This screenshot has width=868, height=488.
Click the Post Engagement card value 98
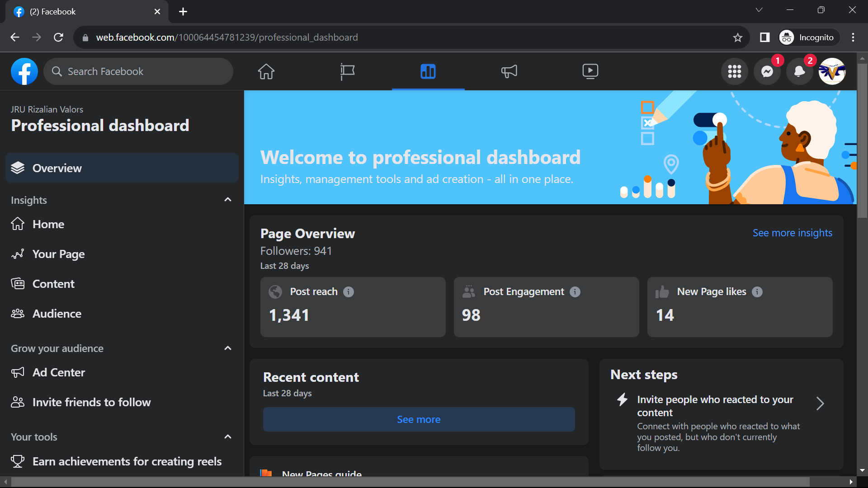coord(471,315)
